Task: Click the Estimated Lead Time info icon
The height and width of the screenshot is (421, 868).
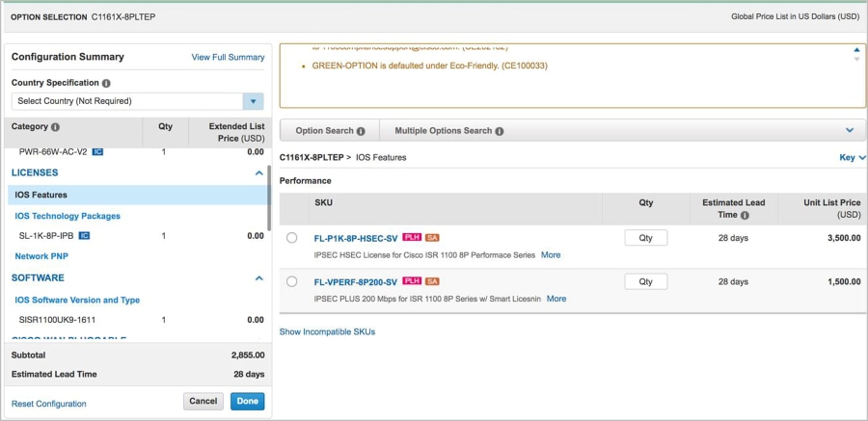Action: (x=745, y=215)
